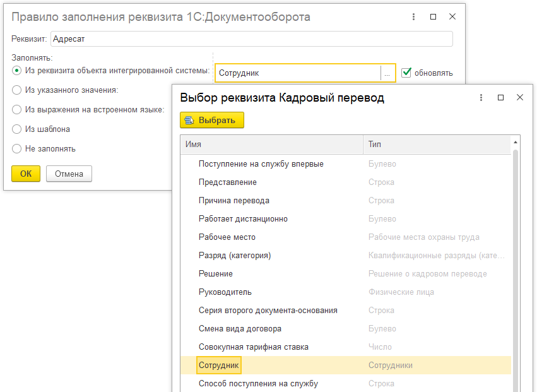Open kebab menu of the filling rule dialog
The width and height of the screenshot is (537, 392).
click(414, 17)
